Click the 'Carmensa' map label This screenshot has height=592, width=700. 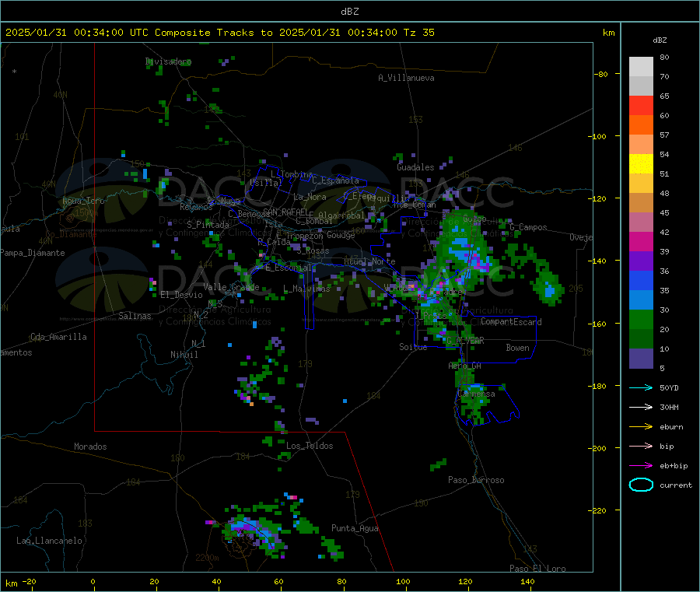476,394
